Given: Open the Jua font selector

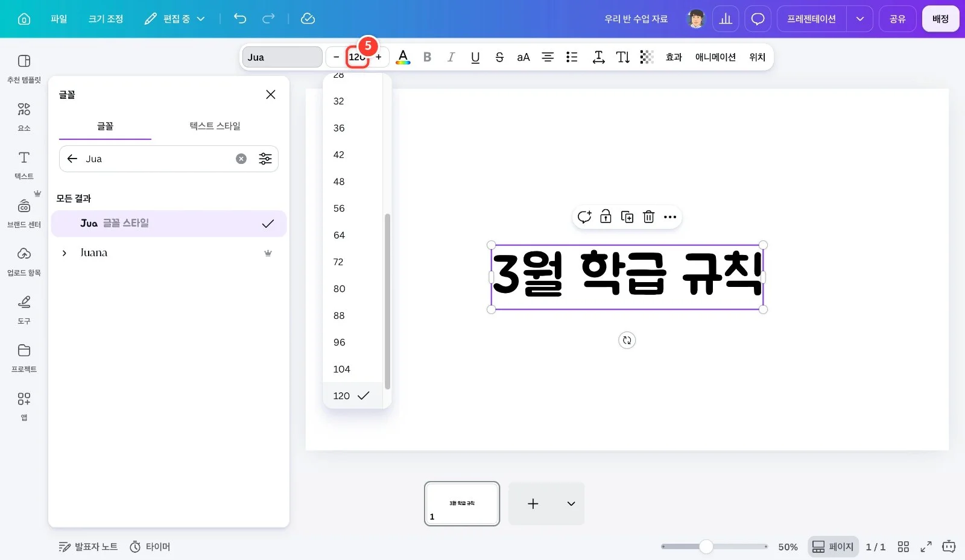Looking at the screenshot, I should pyautogui.click(x=282, y=57).
